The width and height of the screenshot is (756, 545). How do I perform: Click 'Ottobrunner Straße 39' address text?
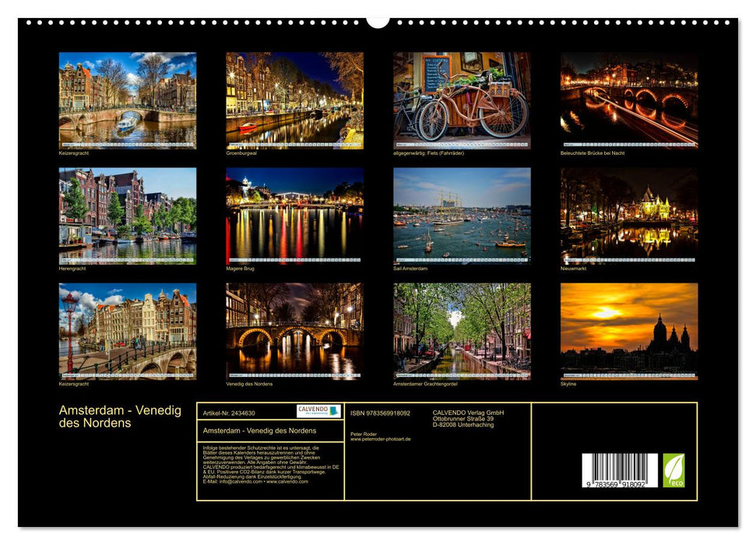[462, 419]
